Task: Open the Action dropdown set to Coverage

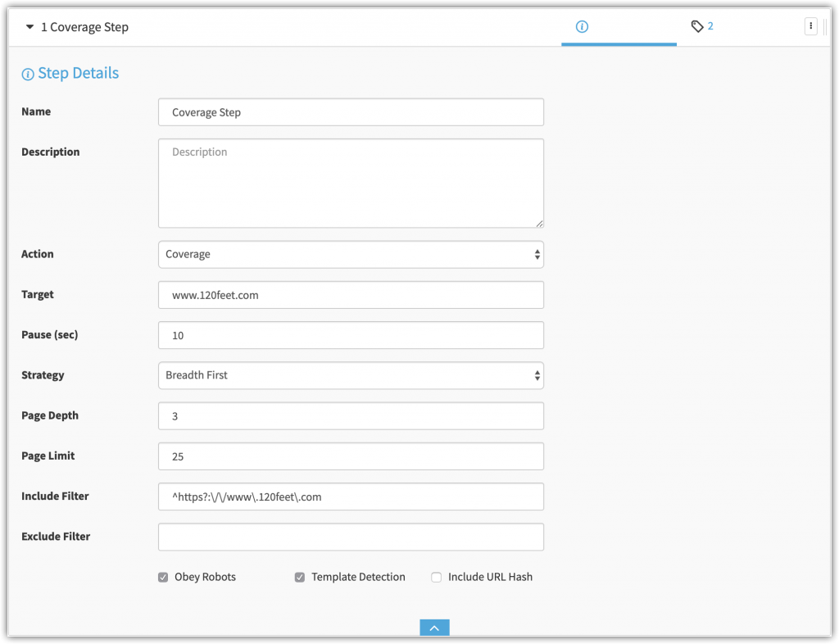Action: pos(351,255)
